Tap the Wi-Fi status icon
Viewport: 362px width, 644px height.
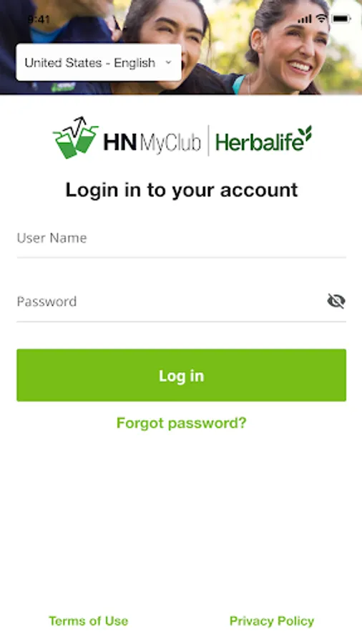[x=322, y=19]
